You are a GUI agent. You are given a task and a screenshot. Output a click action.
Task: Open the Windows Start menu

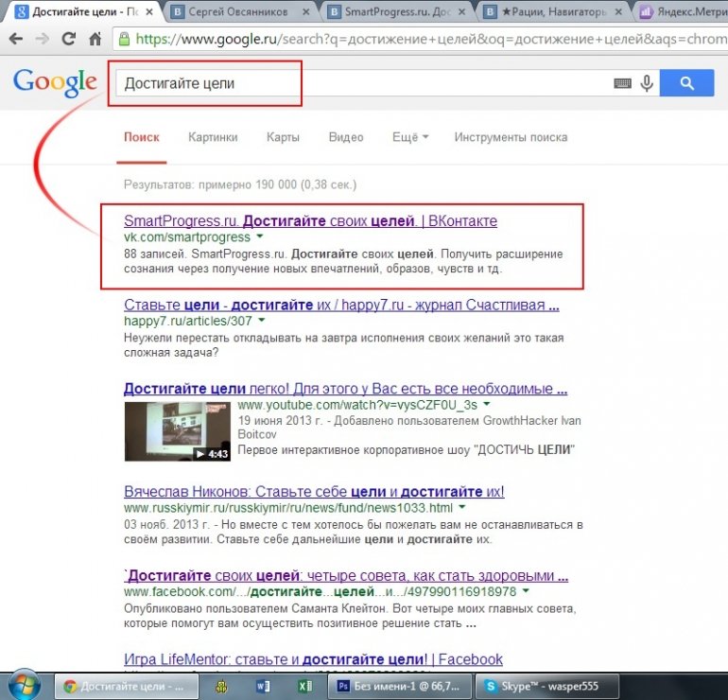point(22,685)
